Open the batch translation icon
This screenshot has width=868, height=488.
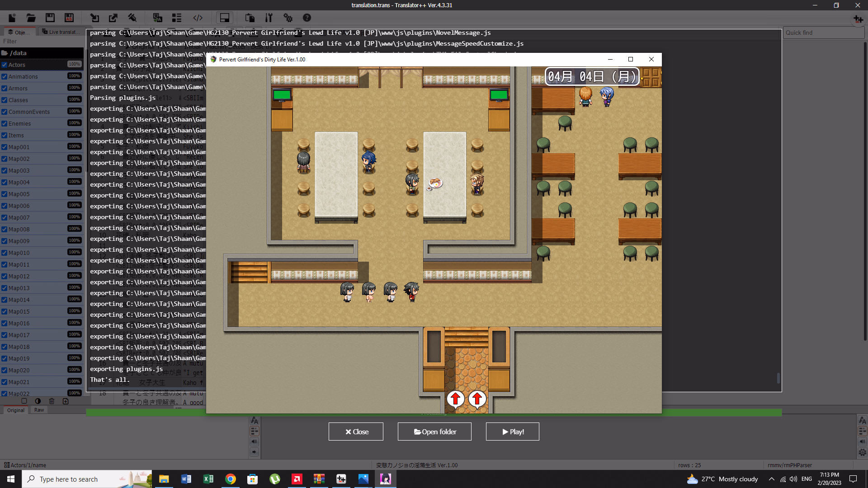(157, 18)
